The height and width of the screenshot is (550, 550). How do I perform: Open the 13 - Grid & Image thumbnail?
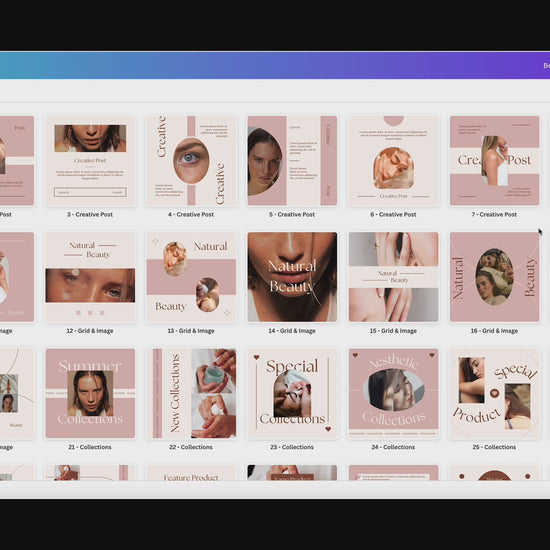pos(191,277)
